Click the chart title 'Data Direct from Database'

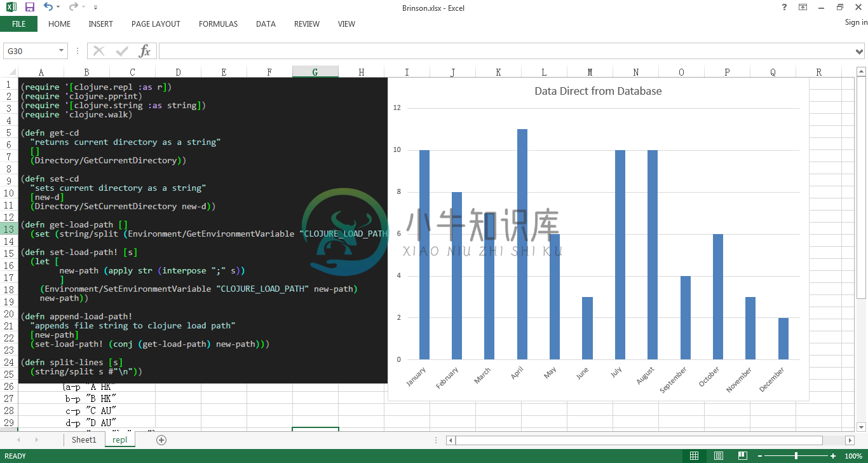[x=598, y=91]
